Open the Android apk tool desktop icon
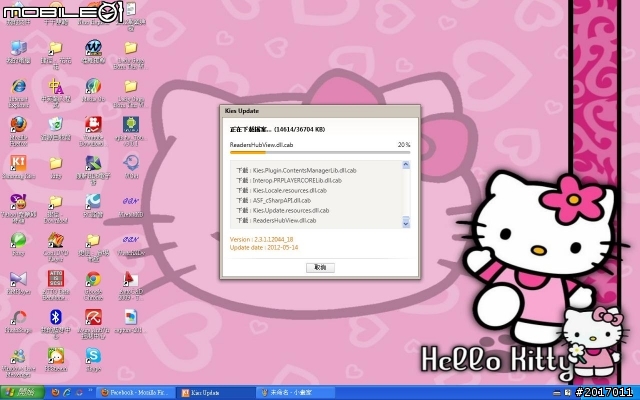The width and height of the screenshot is (640, 400). click(131, 131)
